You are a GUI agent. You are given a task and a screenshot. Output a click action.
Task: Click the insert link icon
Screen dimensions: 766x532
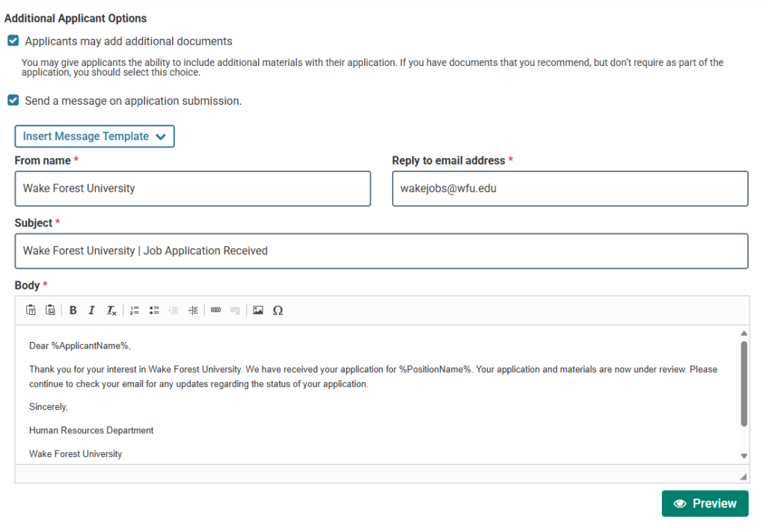click(x=215, y=311)
